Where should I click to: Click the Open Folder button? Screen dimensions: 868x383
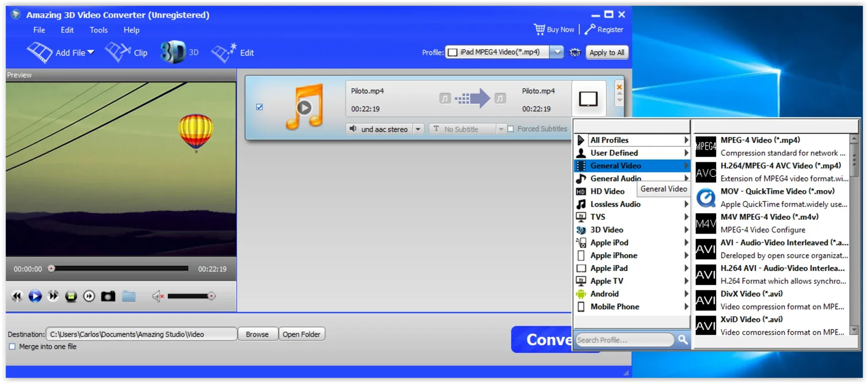[301, 334]
